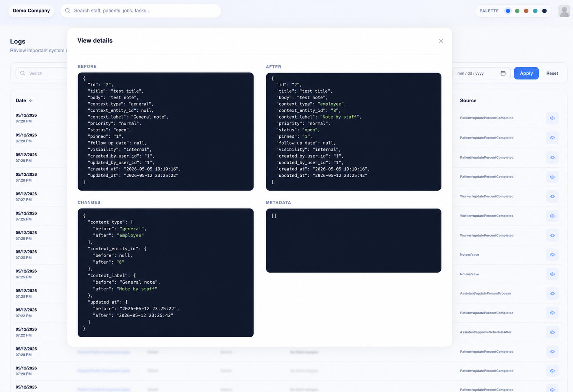View details of the 07:25 PM Notes/save log

(x=552, y=274)
